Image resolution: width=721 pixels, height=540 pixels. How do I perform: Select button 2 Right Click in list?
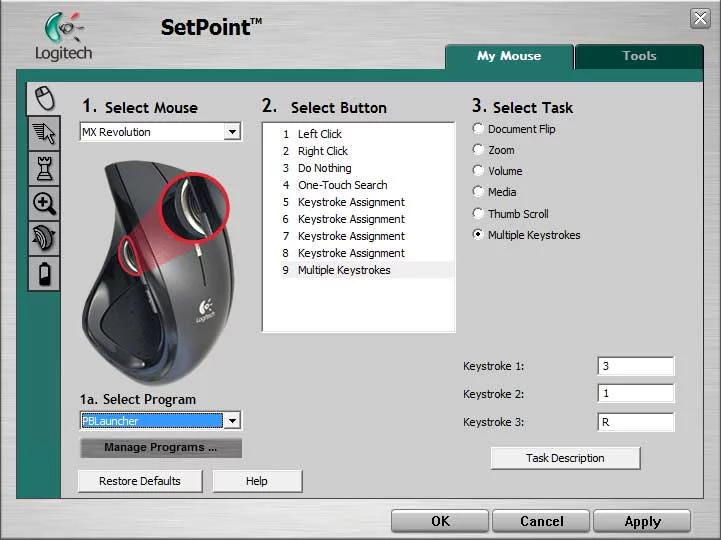367,151
